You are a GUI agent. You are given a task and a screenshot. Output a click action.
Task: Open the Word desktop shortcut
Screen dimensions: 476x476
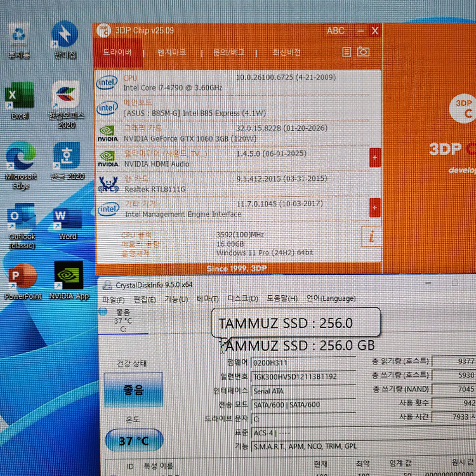click(67, 223)
